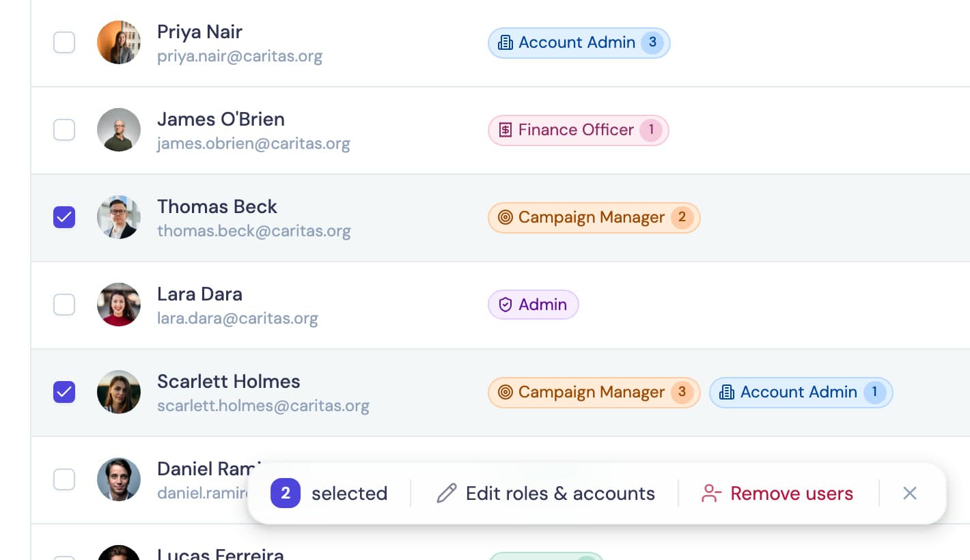Click the name James O'Brien

[221, 120]
